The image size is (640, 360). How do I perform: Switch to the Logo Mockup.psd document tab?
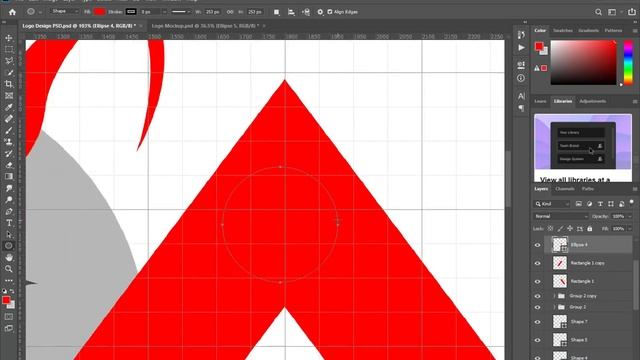point(205,26)
